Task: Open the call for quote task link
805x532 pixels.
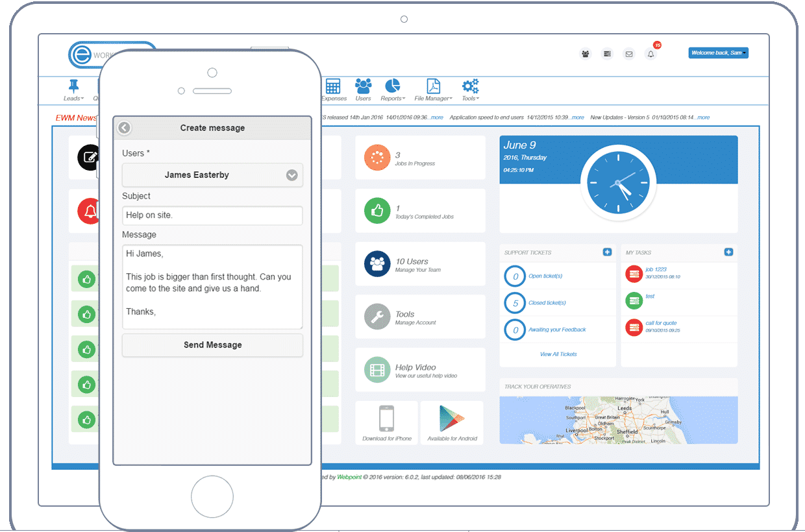Action: pos(661,323)
